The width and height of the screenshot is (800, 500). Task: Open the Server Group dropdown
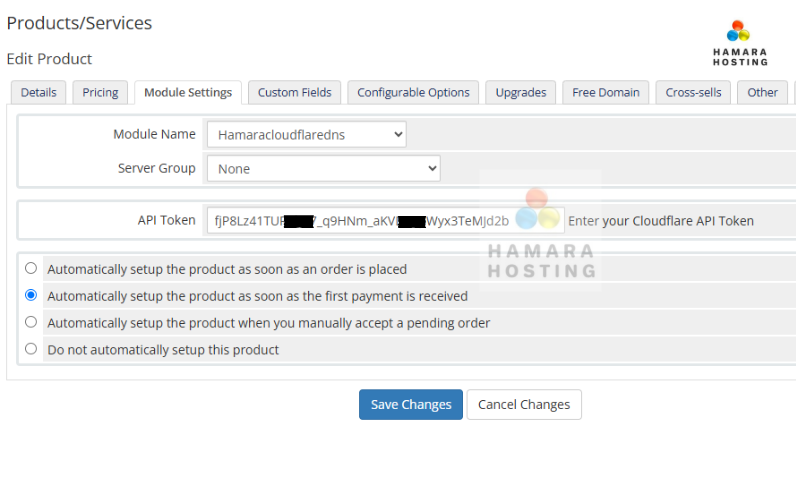(x=323, y=168)
